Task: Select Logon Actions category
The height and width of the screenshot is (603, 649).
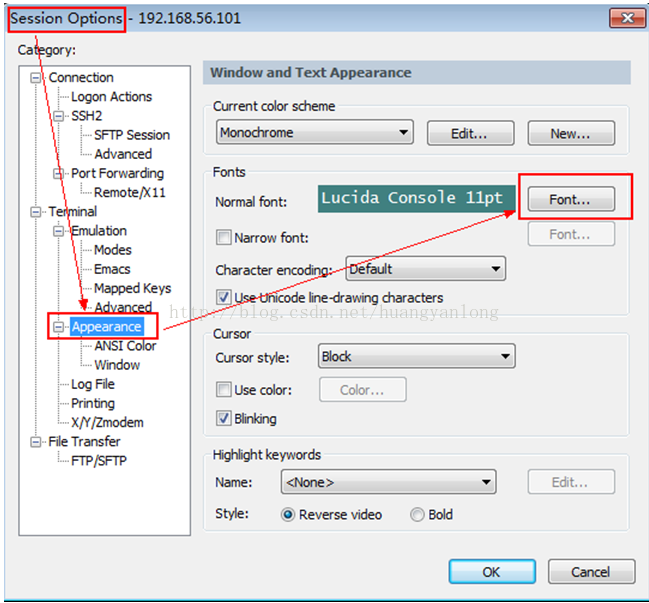Action: [x=111, y=96]
